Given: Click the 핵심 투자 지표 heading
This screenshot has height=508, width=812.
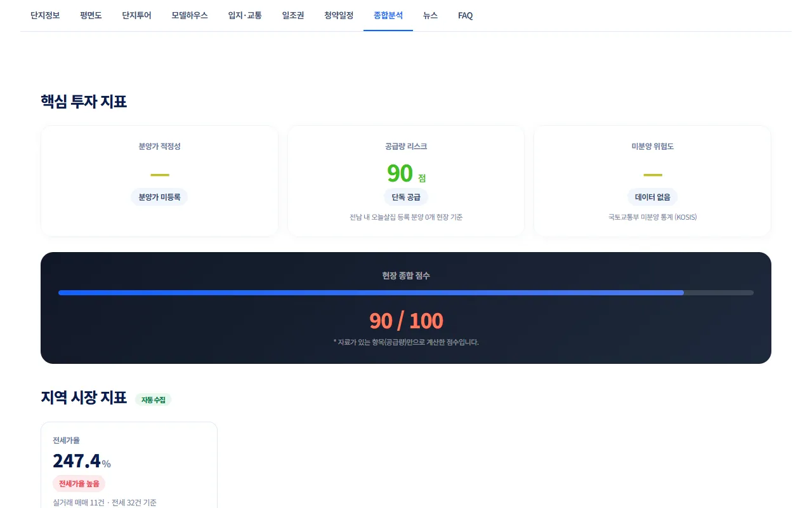Looking at the screenshot, I should click(x=84, y=101).
